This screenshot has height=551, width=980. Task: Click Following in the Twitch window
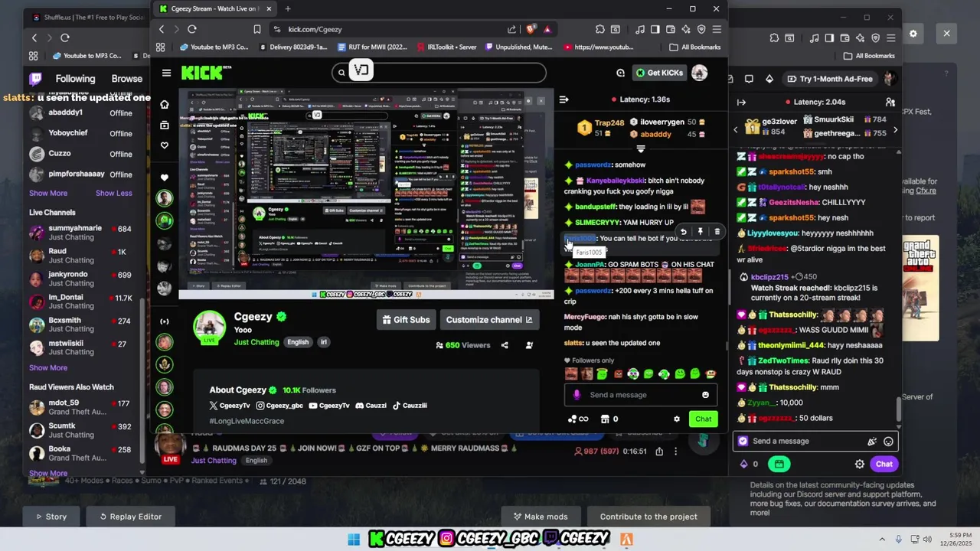pyautogui.click(x=75, y=79)
